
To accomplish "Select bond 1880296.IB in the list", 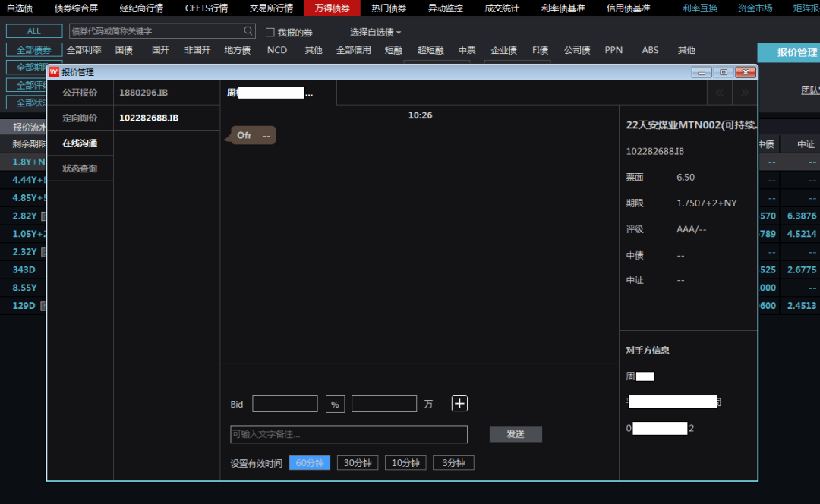I will [167, 93].
